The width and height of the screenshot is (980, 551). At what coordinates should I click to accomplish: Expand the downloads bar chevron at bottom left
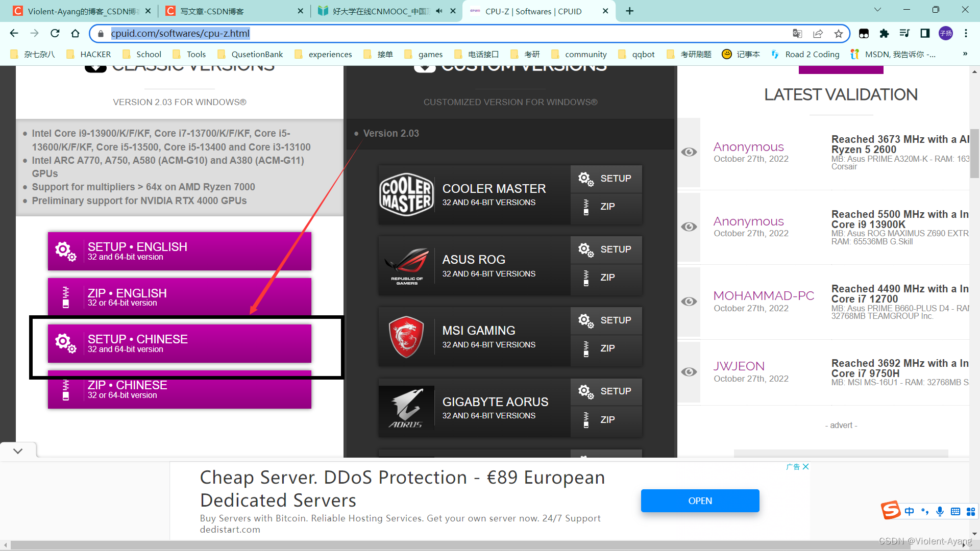click(18, 451)
